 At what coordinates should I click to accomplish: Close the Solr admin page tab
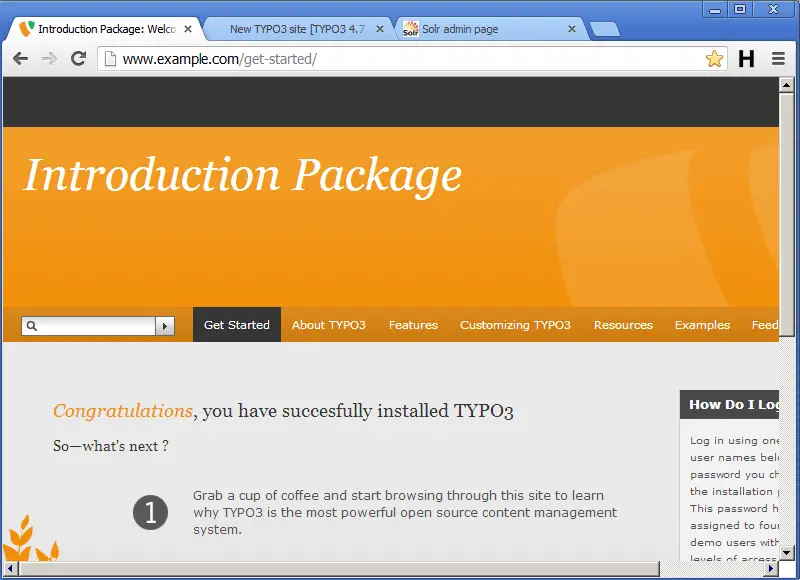click(572, 29)
